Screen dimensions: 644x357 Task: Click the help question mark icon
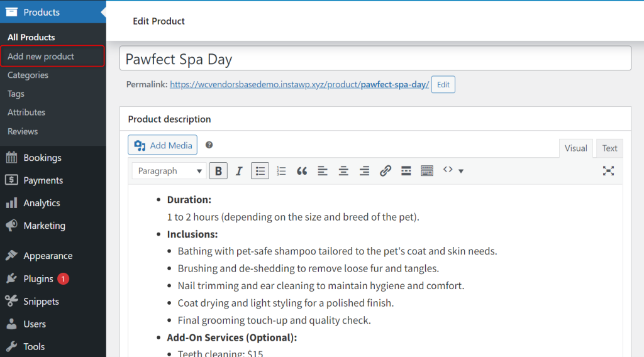209,145
